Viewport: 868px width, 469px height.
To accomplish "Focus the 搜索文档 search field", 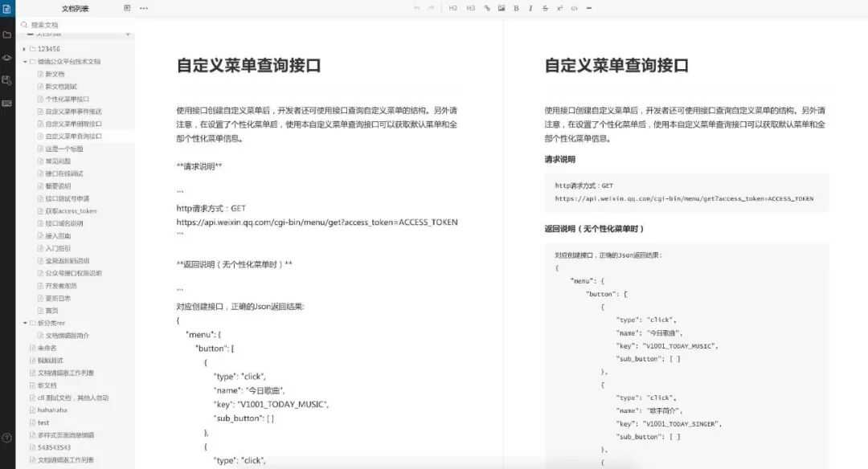I will click(77, 25).
